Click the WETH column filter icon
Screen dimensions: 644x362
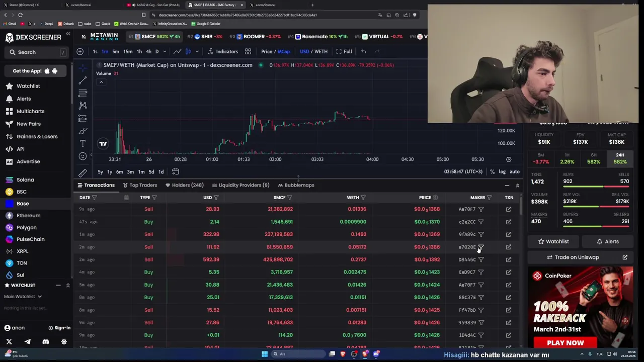click(x=363, y=198)
